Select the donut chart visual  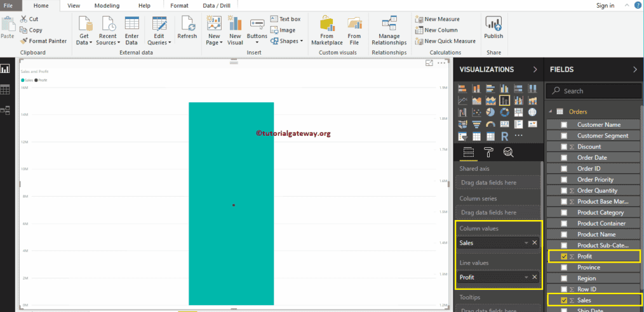pos(504,112)
